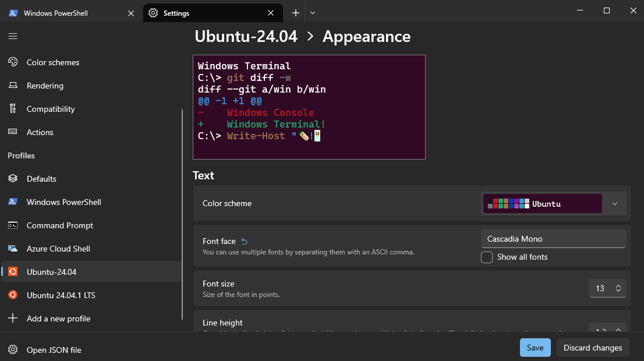The height and width of the screenshot is (361, 644).
Task: Click the Ubuntu-24.04 breadcrumb link
Action: tap(246, 37)
